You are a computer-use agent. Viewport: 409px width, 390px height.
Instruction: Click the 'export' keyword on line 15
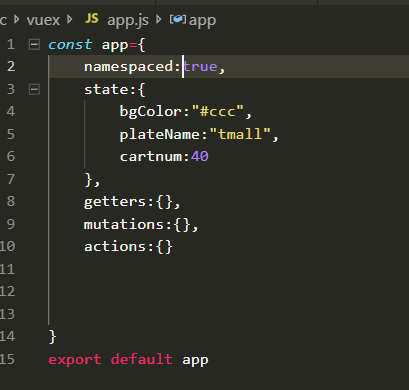[x=75, y=360]
